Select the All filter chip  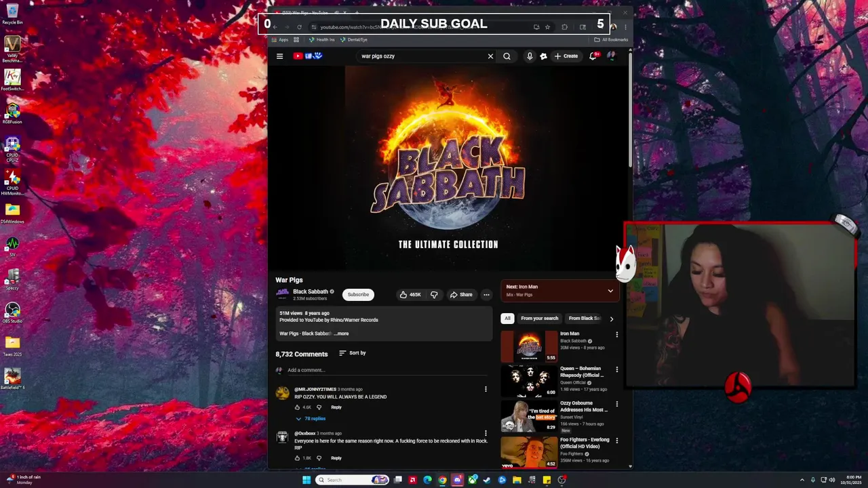(507, 319)
